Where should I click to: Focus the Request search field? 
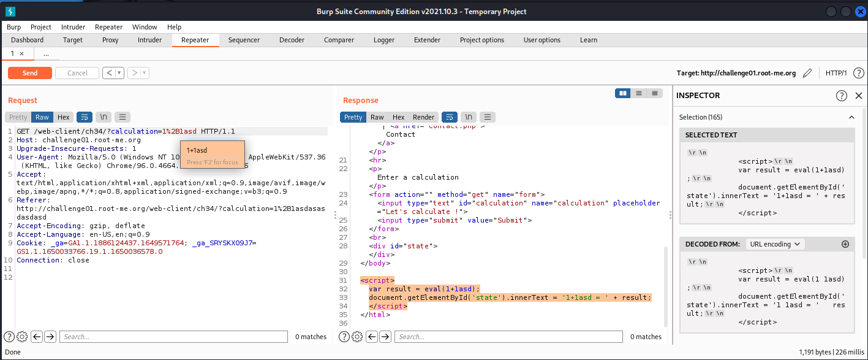point(173,336)
